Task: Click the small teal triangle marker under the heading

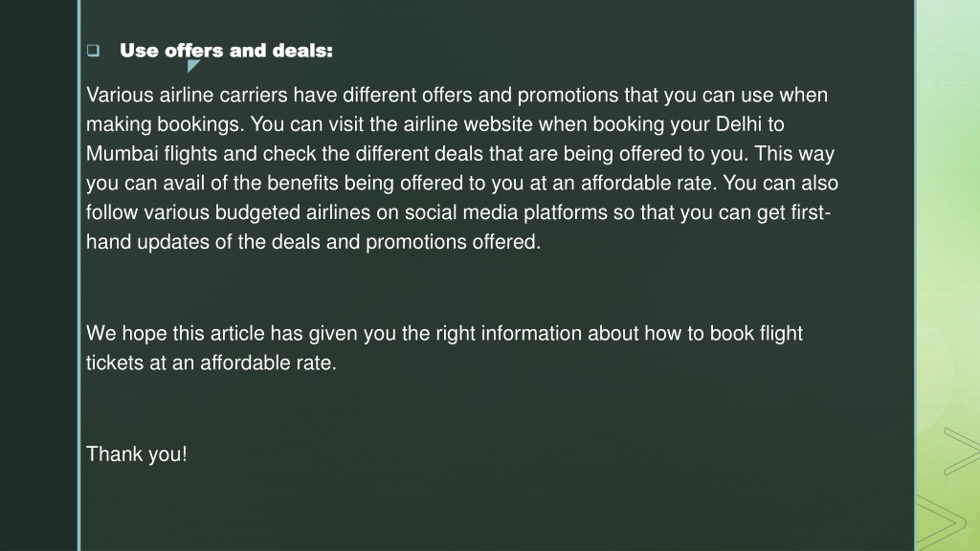Action: pyautogui.click(x=193, y=66)
